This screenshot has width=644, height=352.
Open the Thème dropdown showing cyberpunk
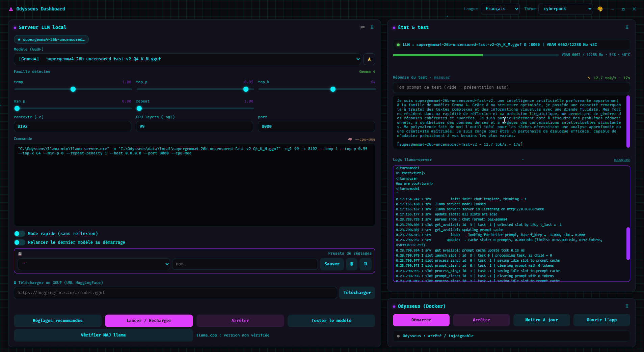click(x=566, y=9)
